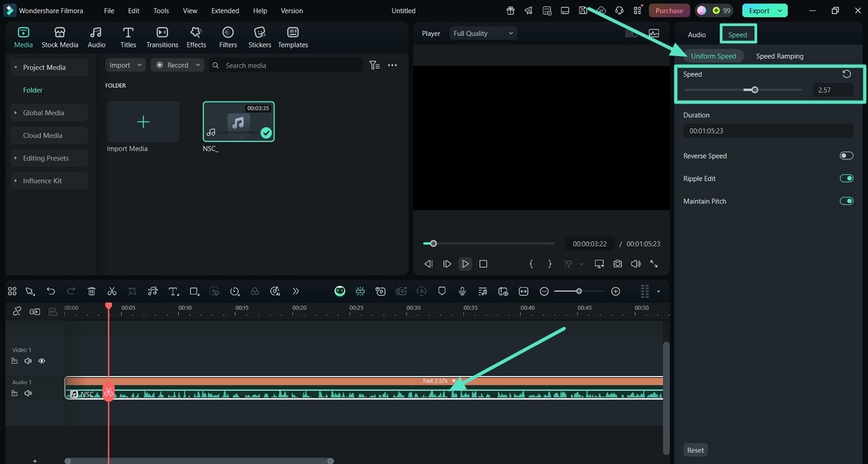Toggle Video 1 track visibility eye

[x=41, y=361]
